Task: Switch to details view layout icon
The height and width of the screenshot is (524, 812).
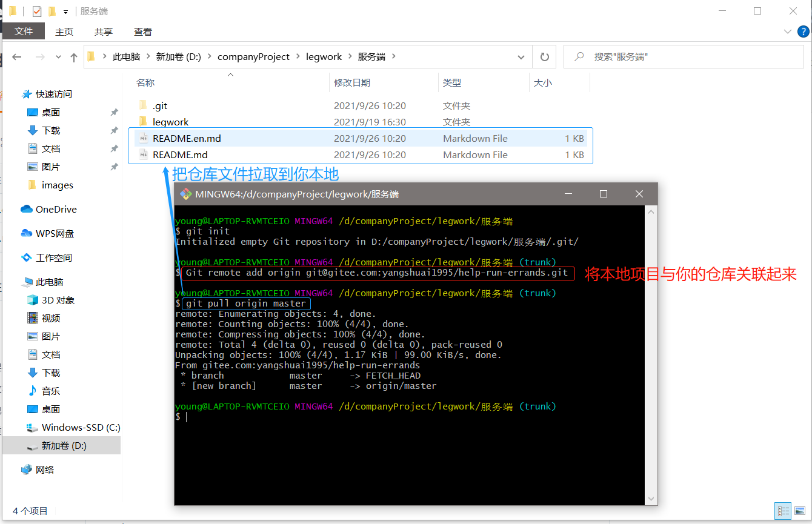Action: [784, 511]
